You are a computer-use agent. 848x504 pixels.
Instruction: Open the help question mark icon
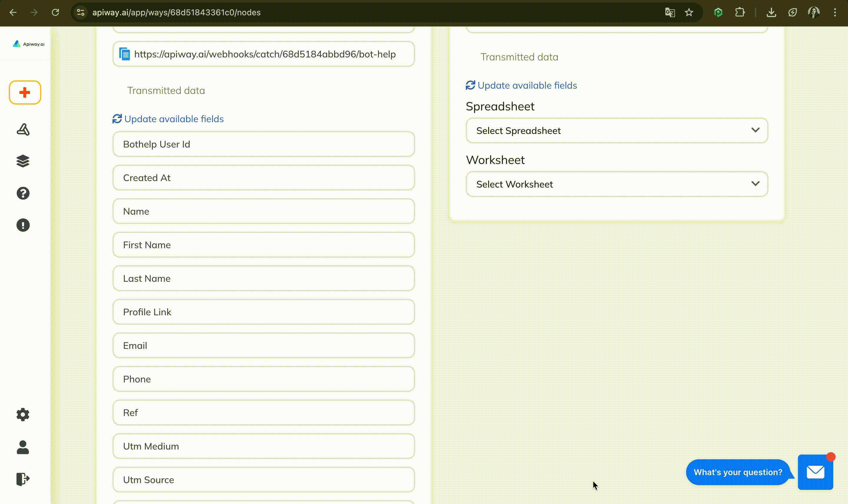click(x=23, y=193)
